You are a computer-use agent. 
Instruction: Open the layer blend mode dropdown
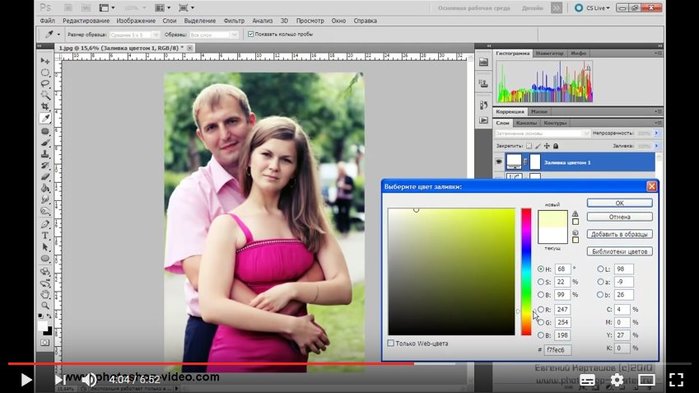[542, 133]
